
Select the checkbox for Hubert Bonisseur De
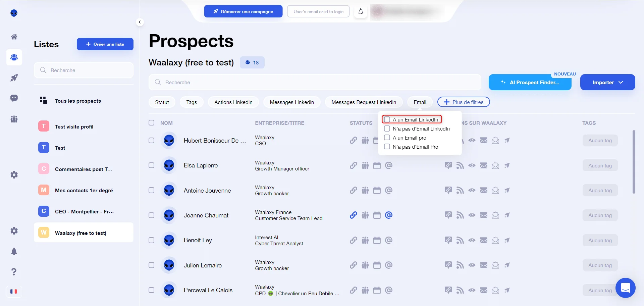click(x=152, y=140)
